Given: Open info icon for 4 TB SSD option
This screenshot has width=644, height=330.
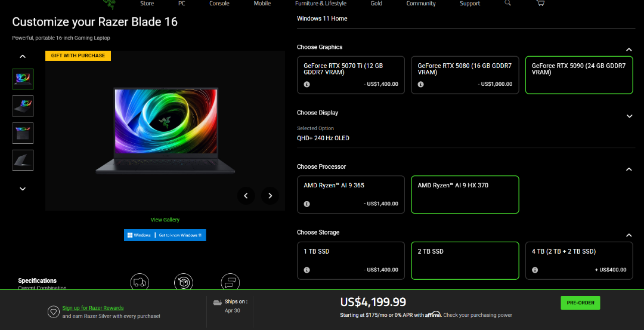Looking at the screenshot, I should point(535,270).
